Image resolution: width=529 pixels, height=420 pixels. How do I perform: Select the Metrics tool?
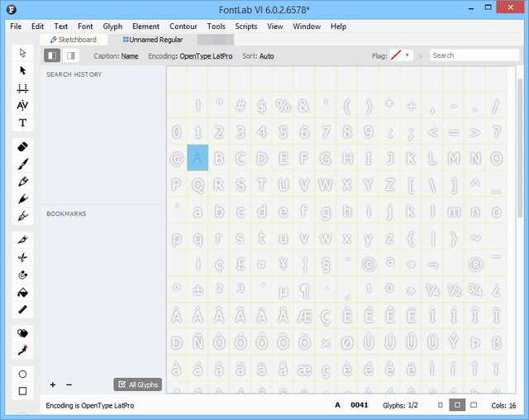[22, 88]
